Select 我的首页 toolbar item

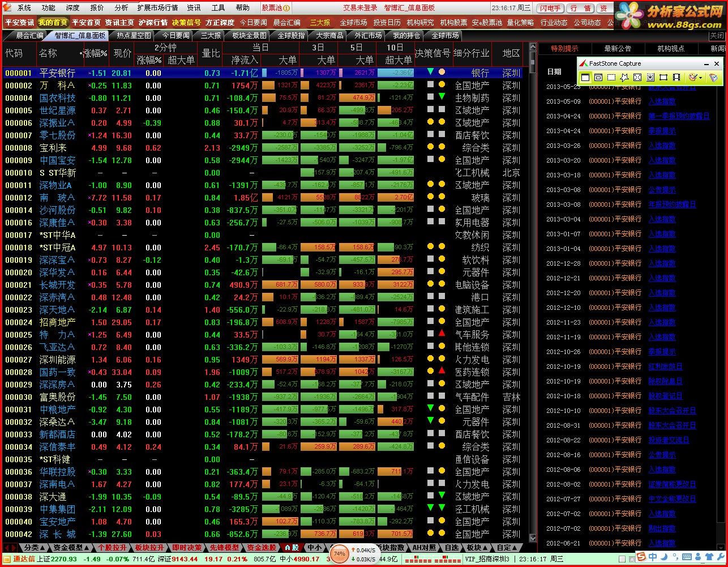pos(53,23)
